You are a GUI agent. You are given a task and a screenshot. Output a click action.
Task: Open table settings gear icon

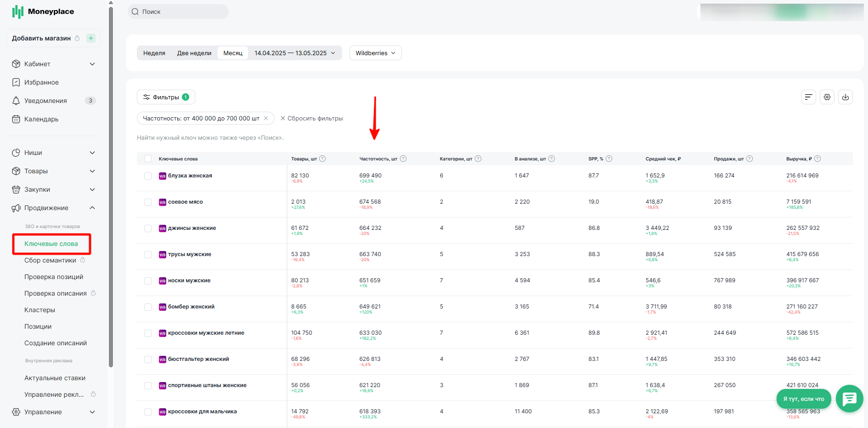click(x=827, y=97)
